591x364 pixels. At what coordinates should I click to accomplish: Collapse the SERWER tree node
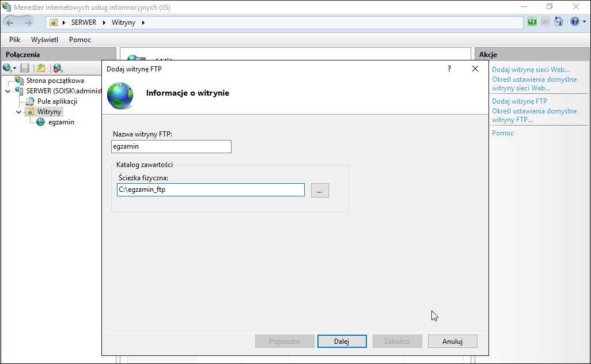(7, 91)
